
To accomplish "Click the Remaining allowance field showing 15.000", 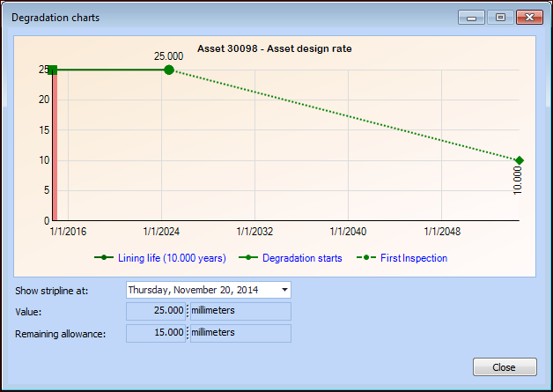I will click(x=157, y=333).
